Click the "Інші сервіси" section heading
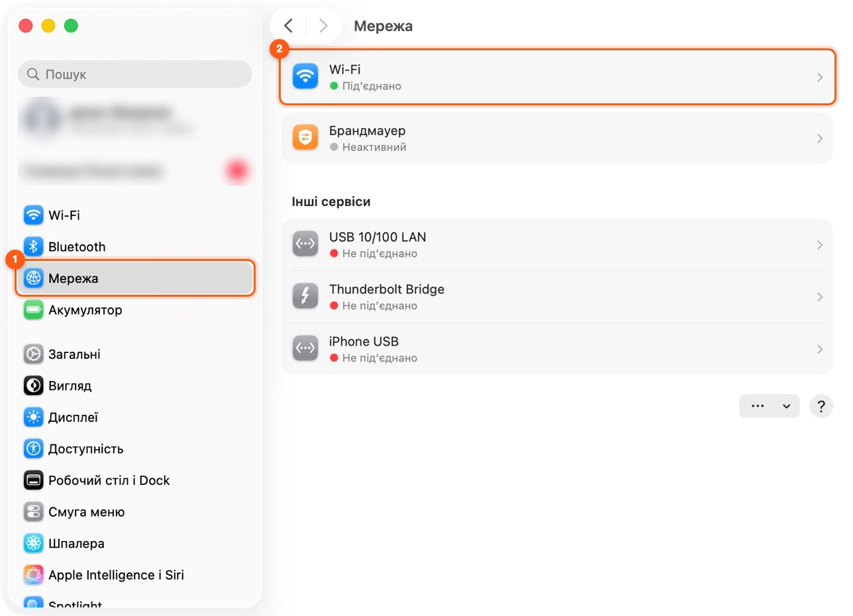Image resolution: width=853 pixels, height=616 pixels. coord(331,201)
